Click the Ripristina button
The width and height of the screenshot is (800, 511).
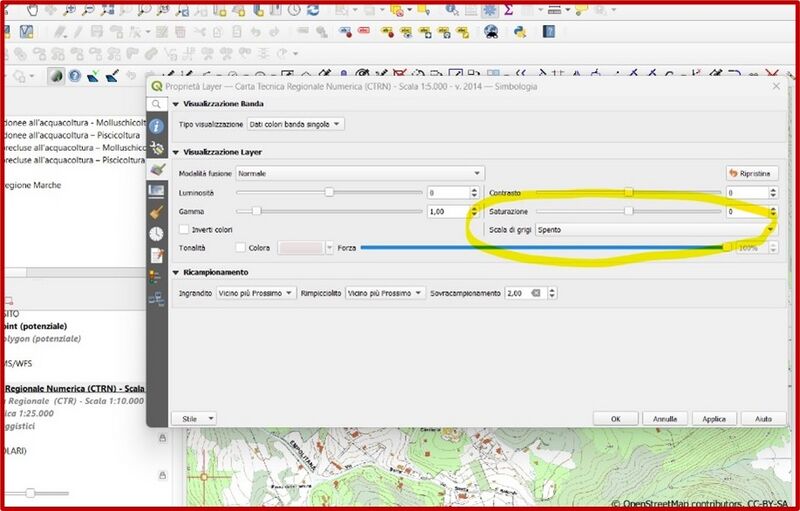752,173
